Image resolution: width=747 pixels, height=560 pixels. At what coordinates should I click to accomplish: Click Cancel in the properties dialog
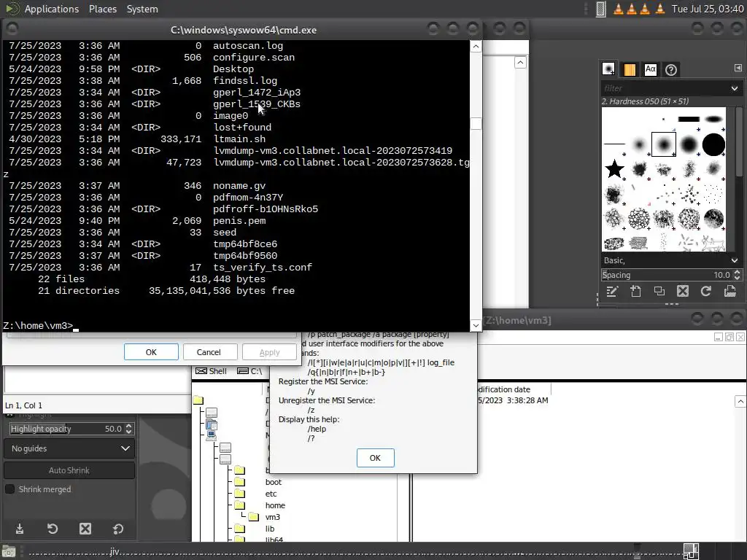tap(209, 352)
